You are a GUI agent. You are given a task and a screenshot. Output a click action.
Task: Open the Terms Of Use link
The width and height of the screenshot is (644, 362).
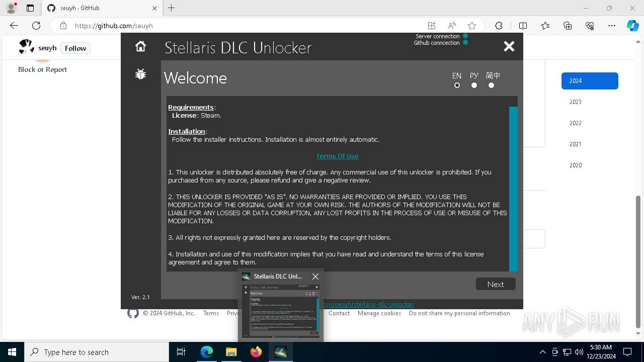click(337, 156)
